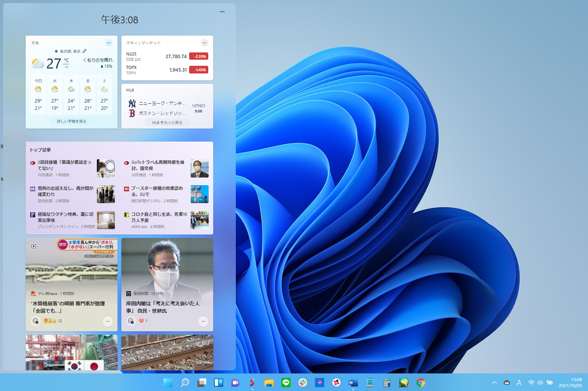
Task: Open Notepad from the taskbar
Action: pyautogui.click(x=370, y=382)
